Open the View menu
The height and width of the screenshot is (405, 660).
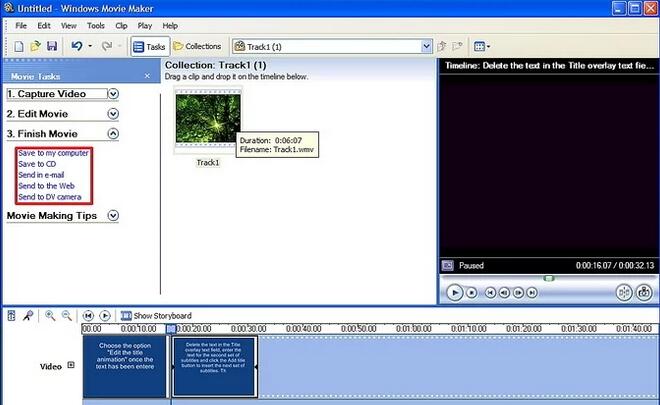pyautogui.click(x=69, y=26)
